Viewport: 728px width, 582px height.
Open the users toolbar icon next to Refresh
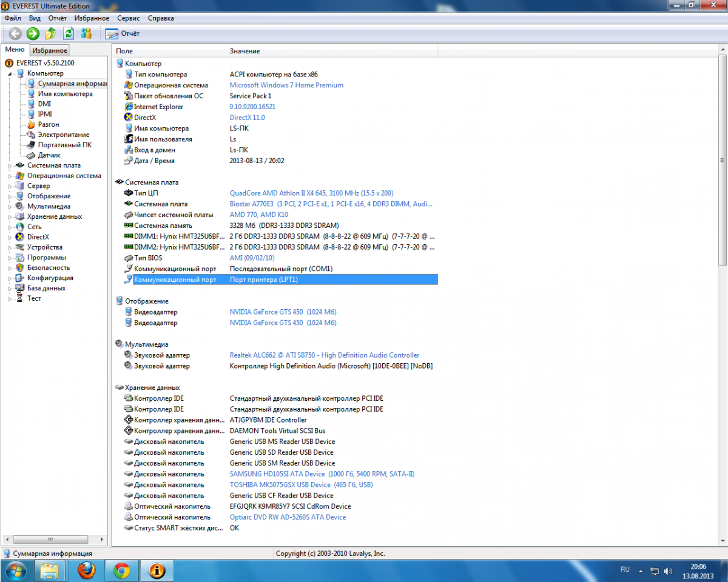pyautogui.click(x=86, y=33)
